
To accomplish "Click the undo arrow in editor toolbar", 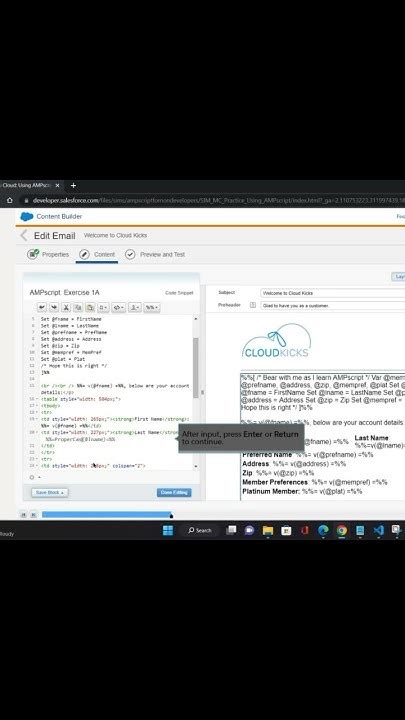I will point(42,308).
